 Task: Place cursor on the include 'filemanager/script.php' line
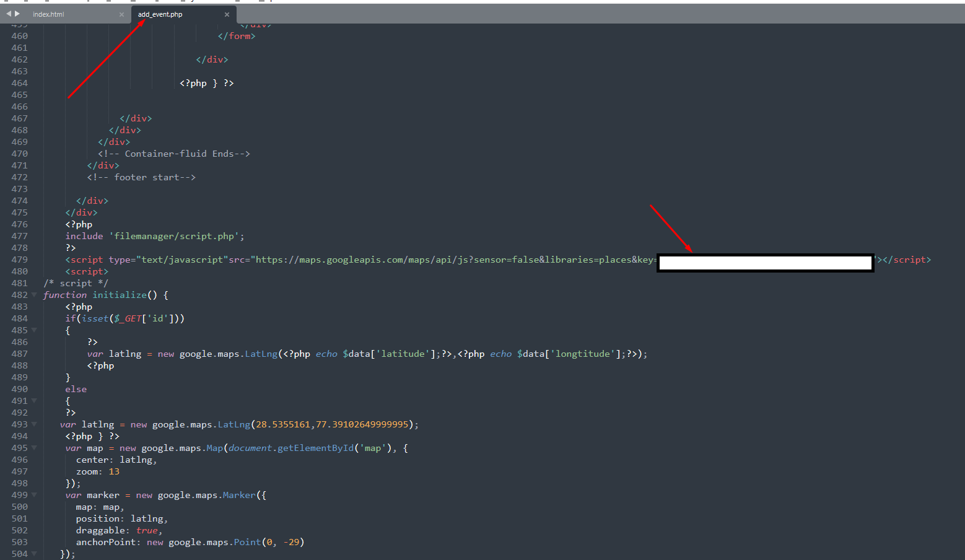pos(155,236)
